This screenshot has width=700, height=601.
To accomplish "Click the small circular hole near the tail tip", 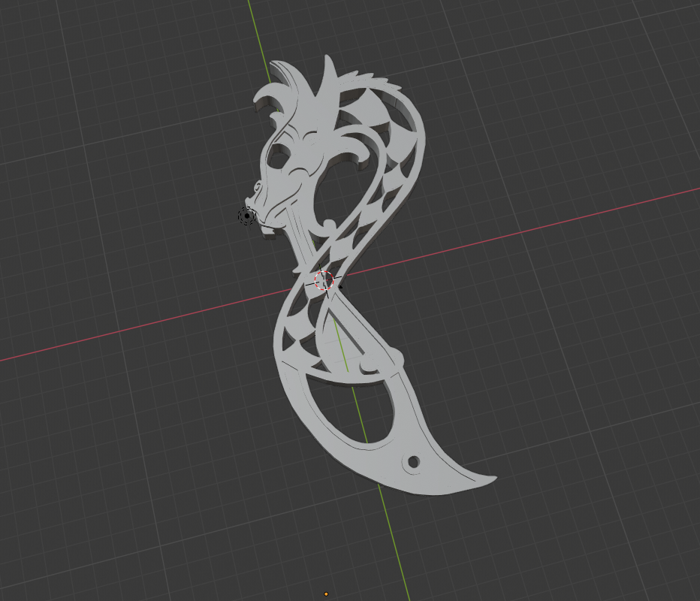I will [x=412, y=462].
